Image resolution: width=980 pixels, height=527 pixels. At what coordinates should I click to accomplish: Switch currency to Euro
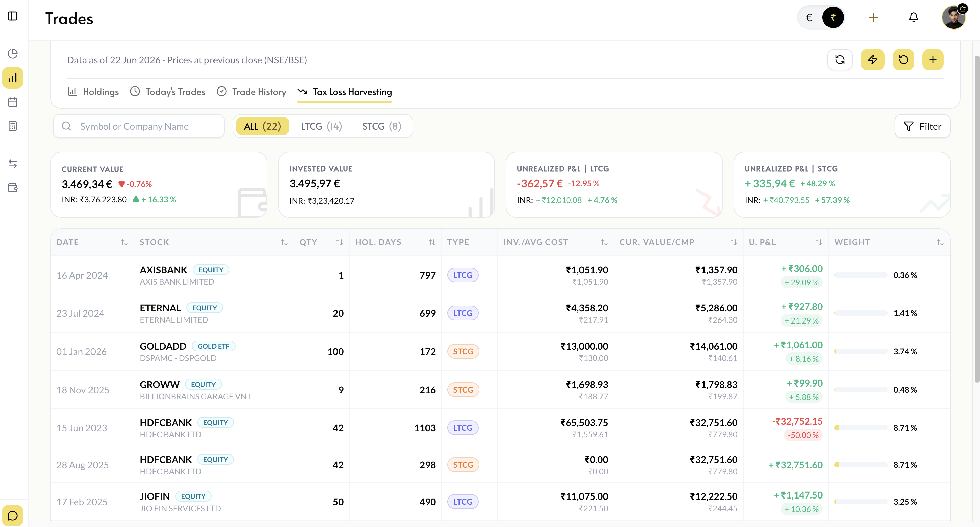point(809,17)
